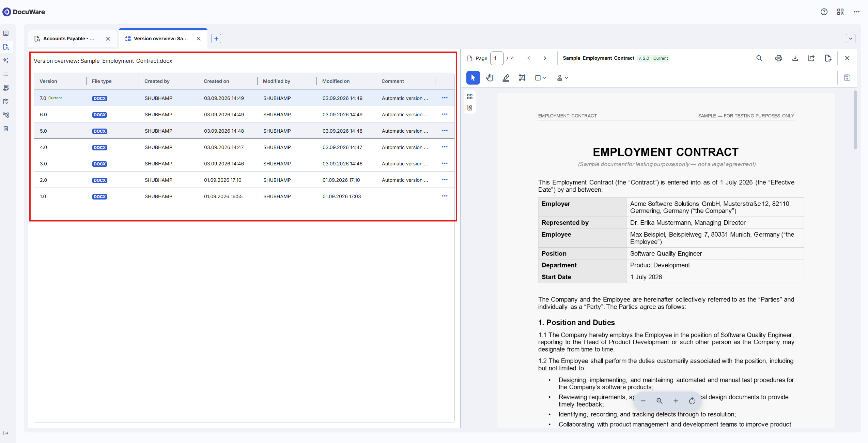This screenshot has height=443, width=868.
Task: Zoom in with the plus button
Action: point(676,401)
